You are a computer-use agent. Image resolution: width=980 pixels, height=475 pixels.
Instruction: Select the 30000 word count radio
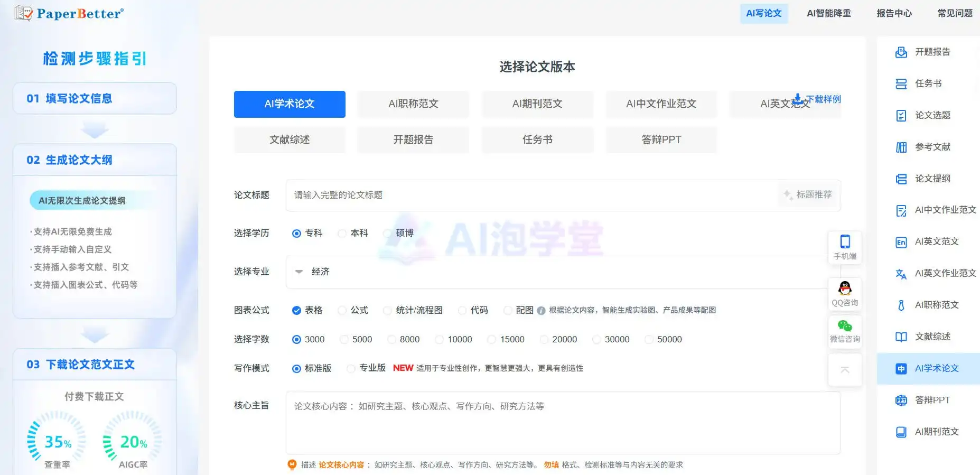[x=596, y=340]
